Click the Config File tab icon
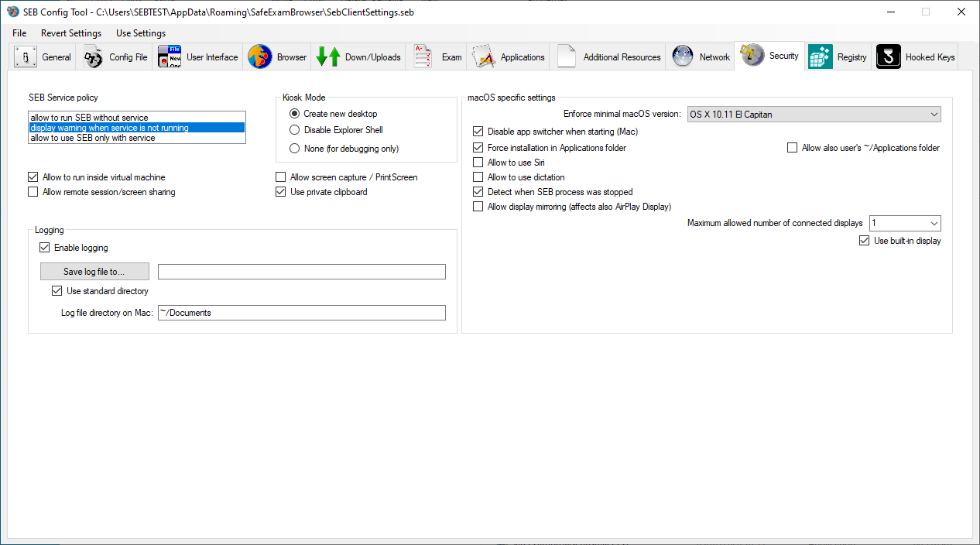The height and width of the screenshot is (545, 980). [94, 57]
